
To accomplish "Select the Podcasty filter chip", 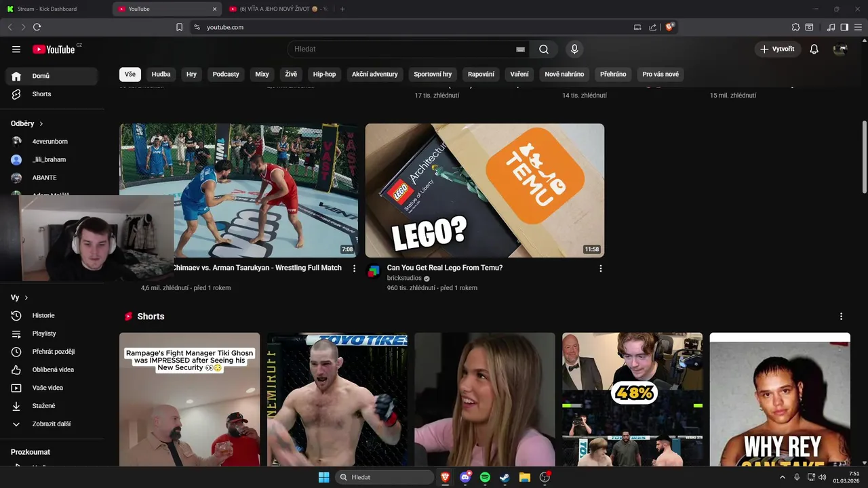I will click(226, 75).
